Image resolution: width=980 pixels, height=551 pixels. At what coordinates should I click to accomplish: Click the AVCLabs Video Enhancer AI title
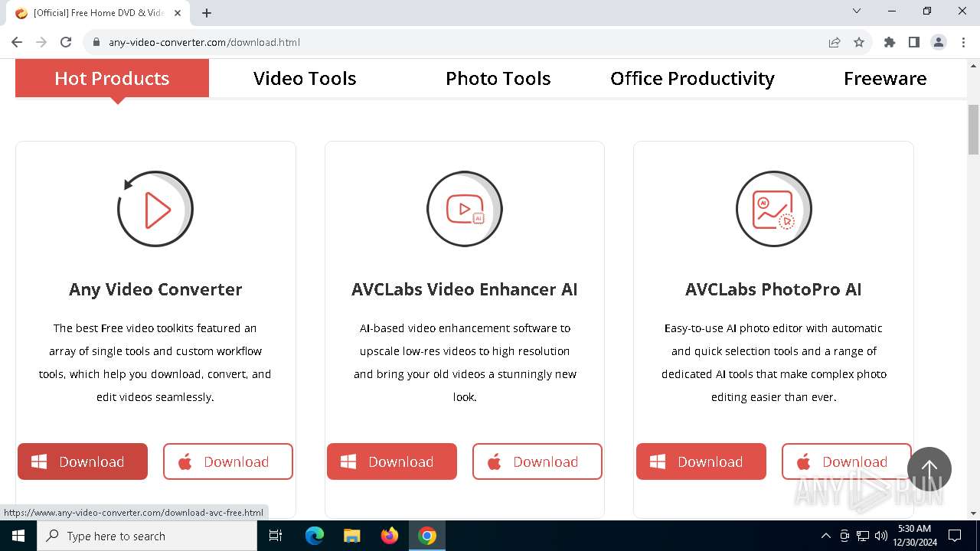[465, 289]
